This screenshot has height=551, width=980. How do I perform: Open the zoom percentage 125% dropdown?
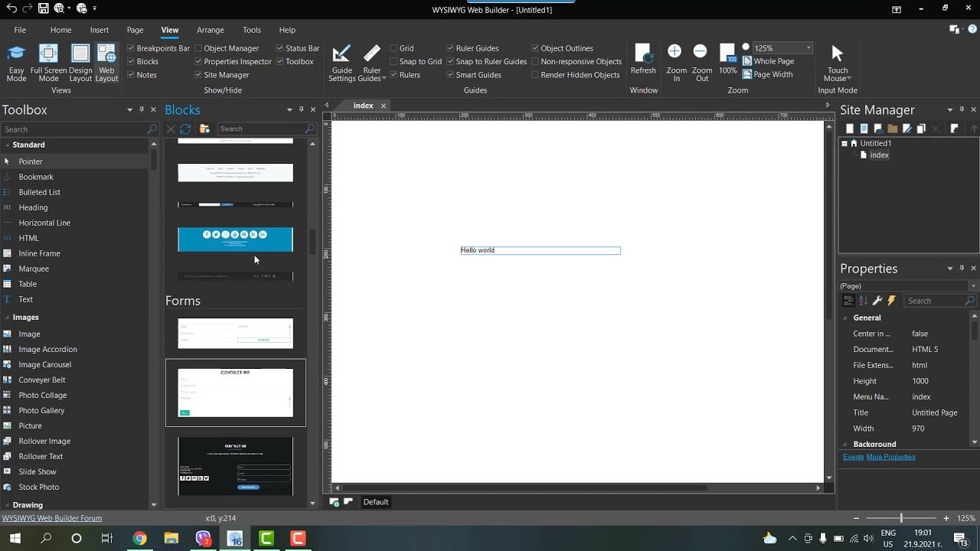pos(808,48)
